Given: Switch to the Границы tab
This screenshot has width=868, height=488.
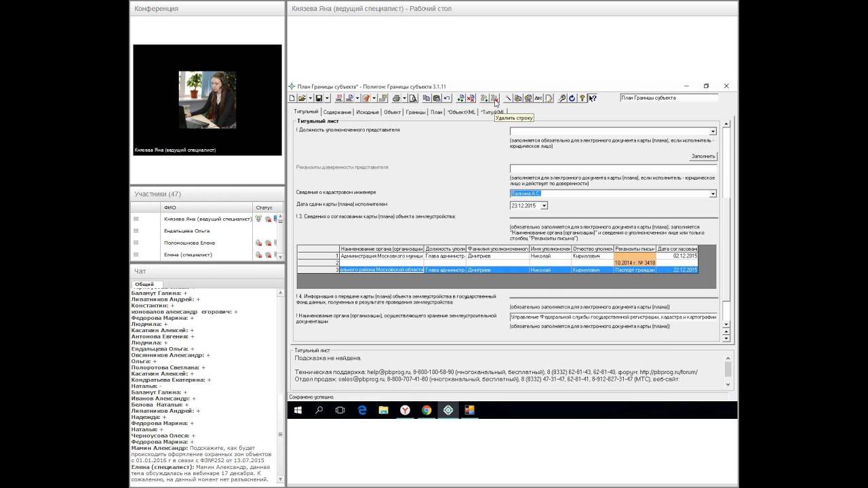Looking at the screenshot, I should click(416, 112).
